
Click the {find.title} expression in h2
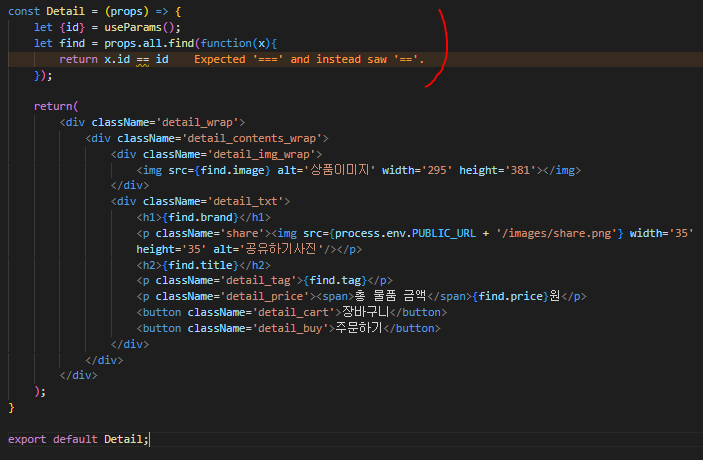click(200, 265)
